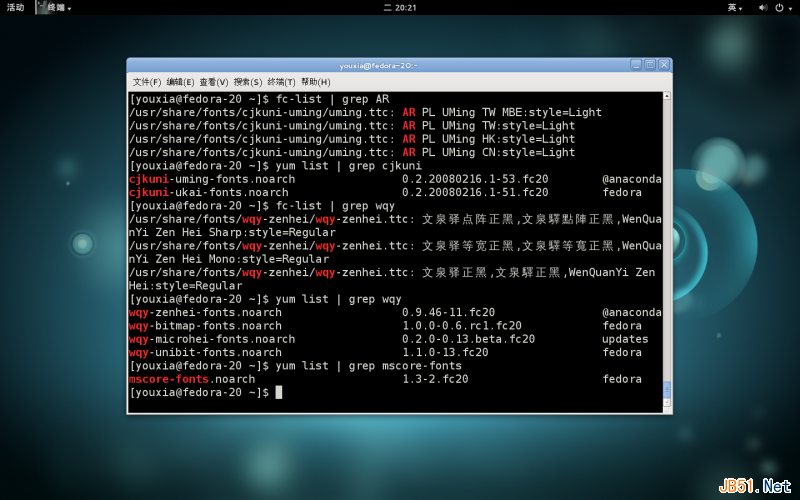Open the power icon system menu
Image resolution: width=800 pixels, height=500 pixels.
point(779,7)
